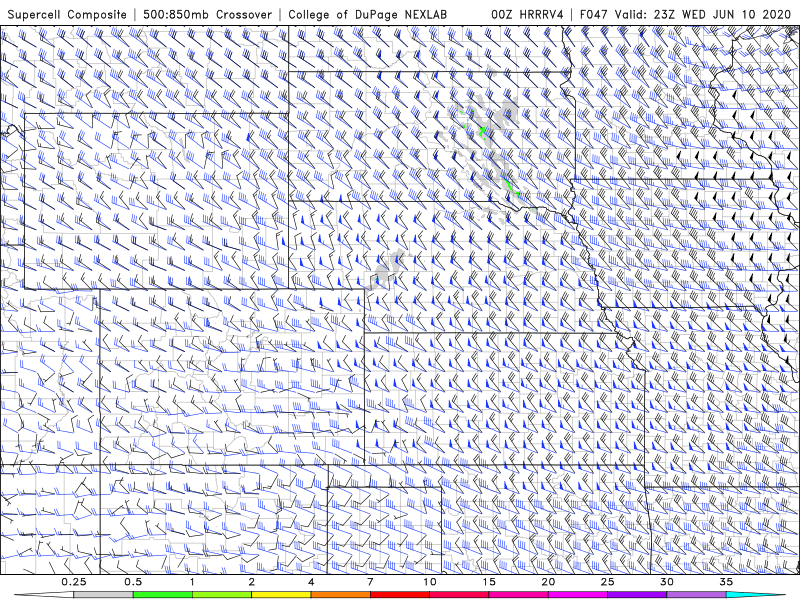
Task: Click the legend value 7
Action: click(x=370, y=582)
